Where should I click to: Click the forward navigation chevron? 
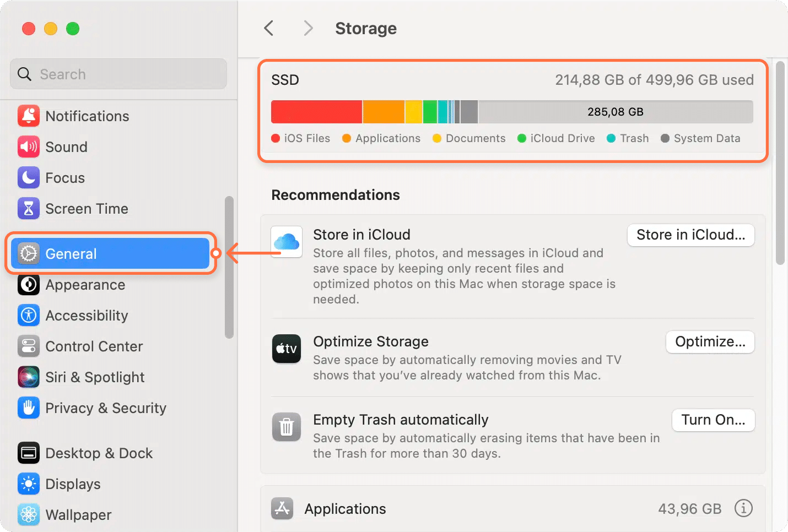[x=308, y=28]
